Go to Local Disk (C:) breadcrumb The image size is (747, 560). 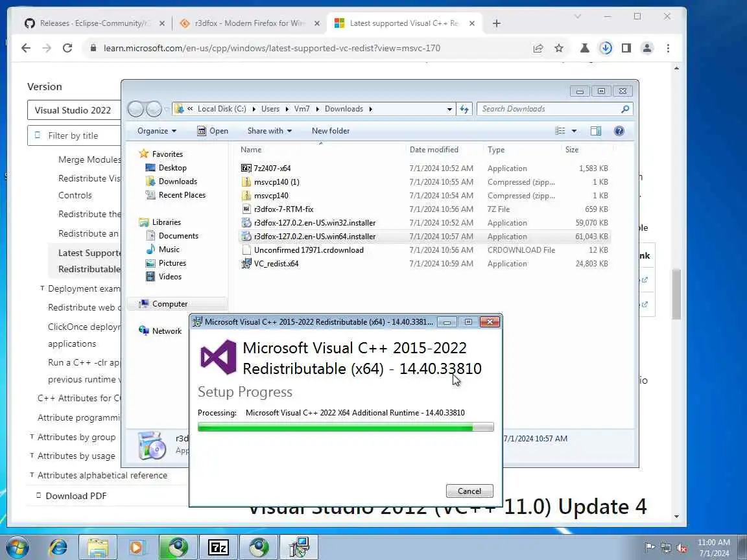pyautogui.click(x=222, y=109)
